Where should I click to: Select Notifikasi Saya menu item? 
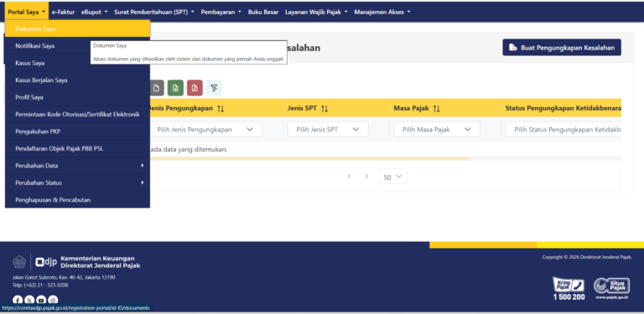coord(77,46)
